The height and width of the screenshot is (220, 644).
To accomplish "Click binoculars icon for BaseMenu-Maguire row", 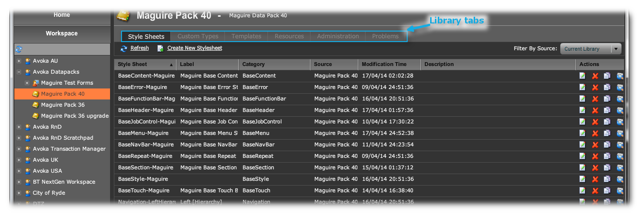I will pyautogui.click(x=620, y=133).
